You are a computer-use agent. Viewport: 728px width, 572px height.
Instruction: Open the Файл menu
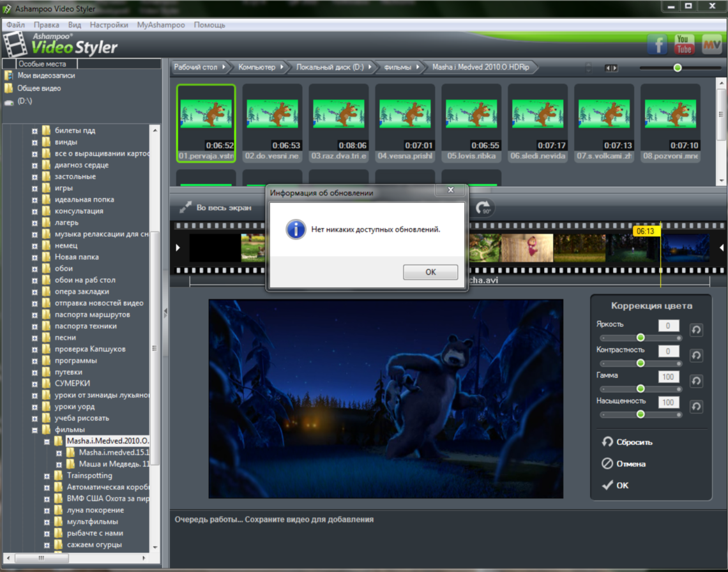click(x=16, y=25)
